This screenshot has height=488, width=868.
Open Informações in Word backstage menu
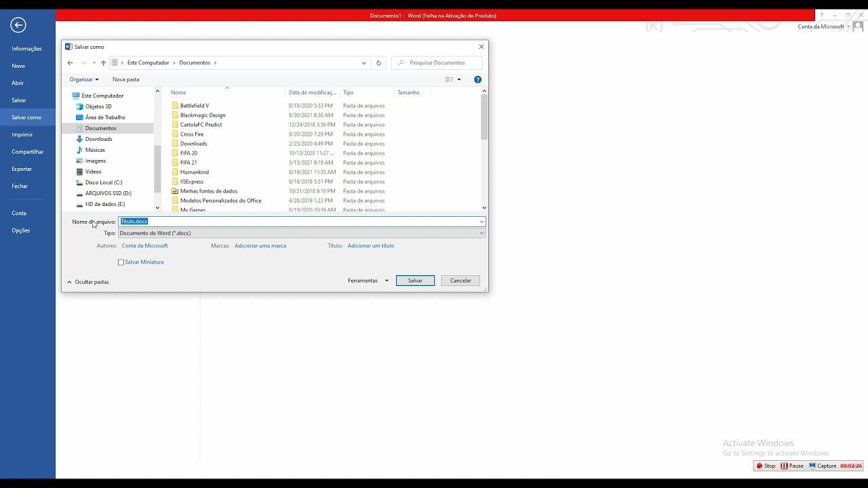pos(26,49)
